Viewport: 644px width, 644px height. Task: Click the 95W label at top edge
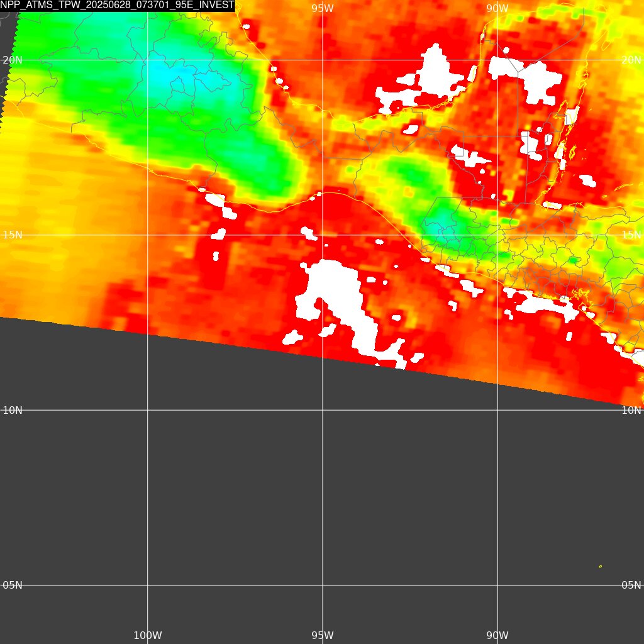coord(323,8)
